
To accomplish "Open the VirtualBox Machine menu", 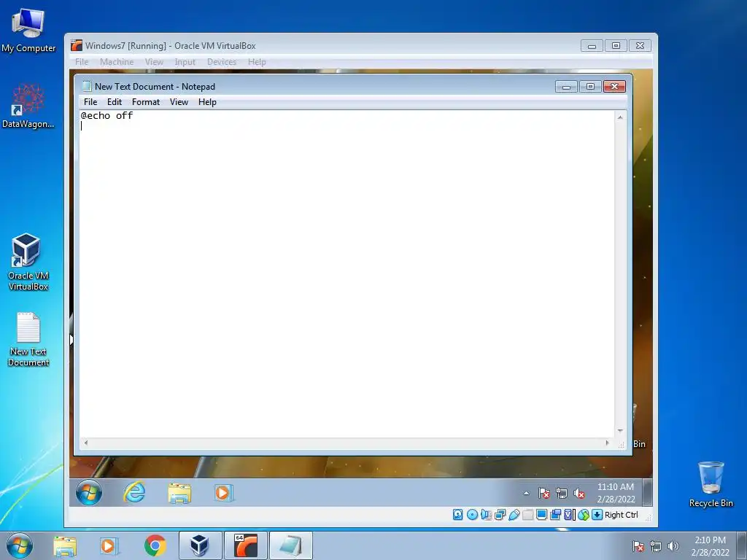I will [x=117, y=62].
